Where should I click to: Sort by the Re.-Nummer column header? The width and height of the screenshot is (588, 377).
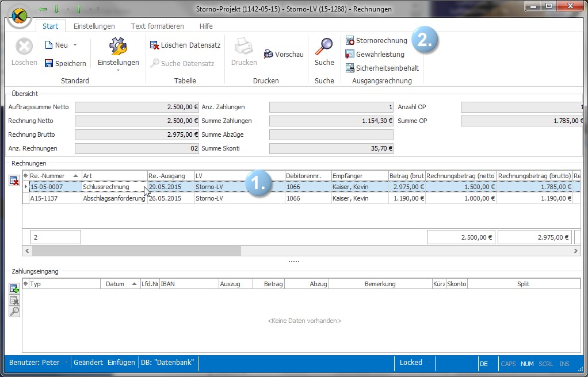click(55, 176)
